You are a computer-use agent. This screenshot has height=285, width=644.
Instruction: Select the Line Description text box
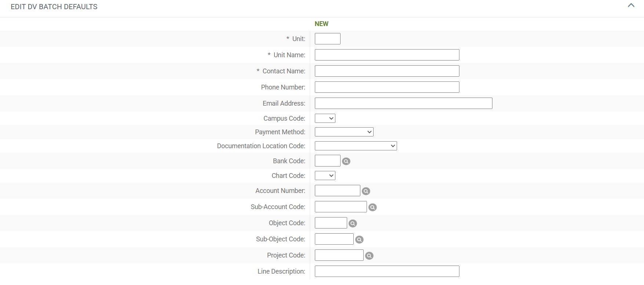387,271
